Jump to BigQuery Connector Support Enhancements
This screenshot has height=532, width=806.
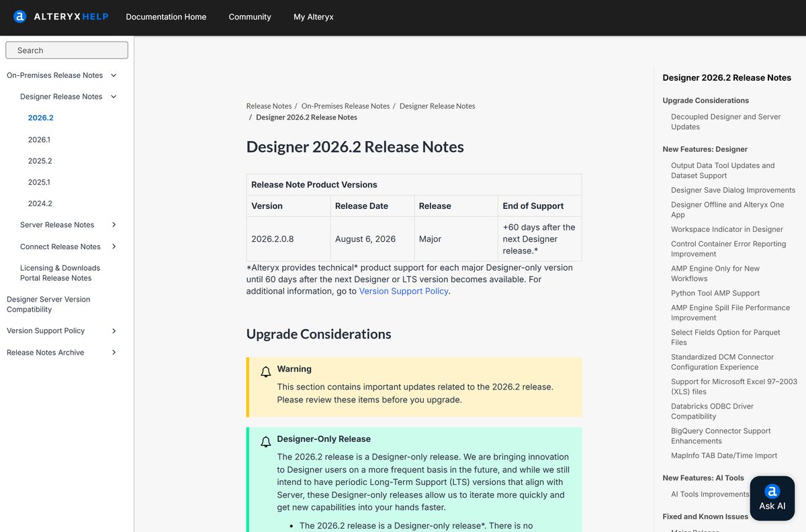(x=721, y=436)
